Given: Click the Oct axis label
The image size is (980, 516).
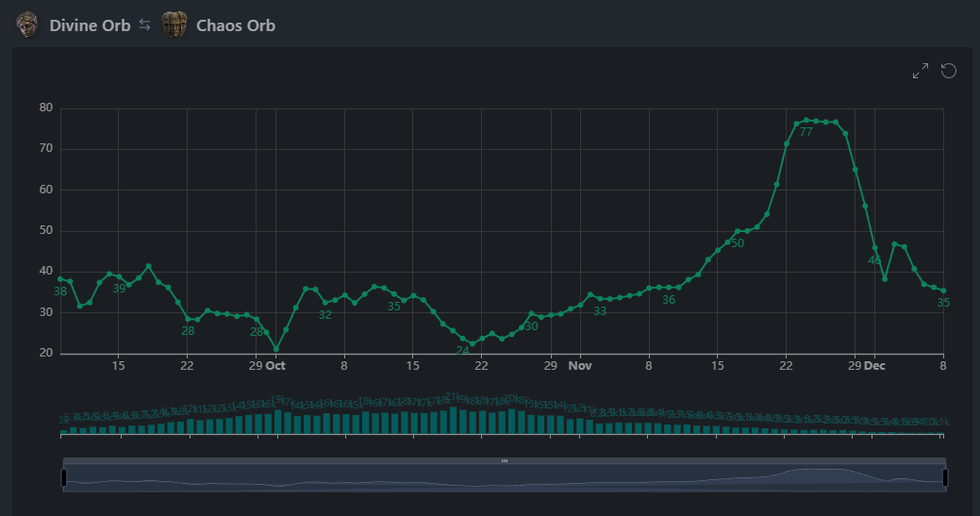Looking at the screenshot, I should pos(275,366).
